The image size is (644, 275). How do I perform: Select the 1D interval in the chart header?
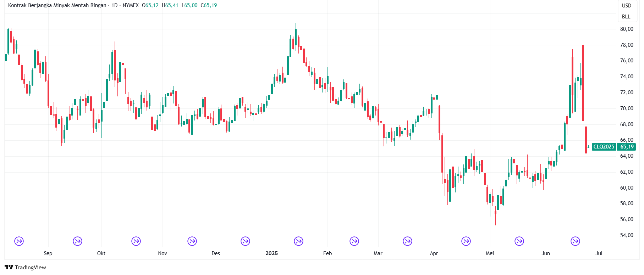(x=115, y=5)
